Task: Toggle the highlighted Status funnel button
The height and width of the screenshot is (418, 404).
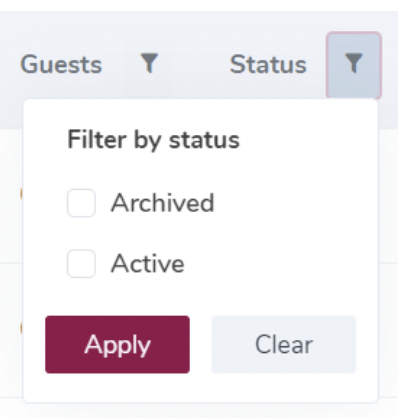Action: pyautogui.click(x=354, y=65)
